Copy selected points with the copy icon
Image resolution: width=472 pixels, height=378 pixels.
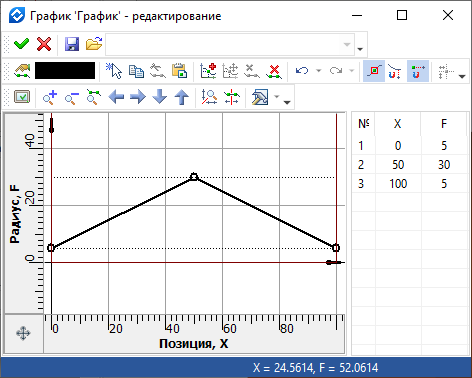tap(136, 71)
